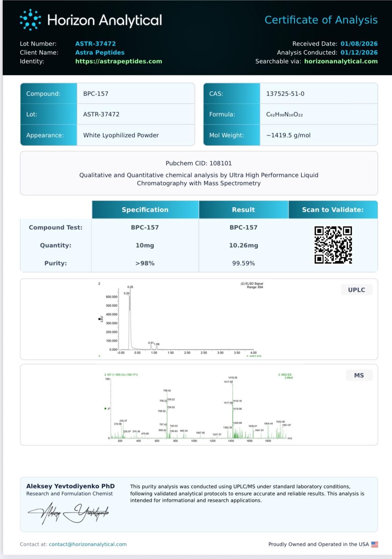
Task: Open the horizonanalytical.com searchable link
Action: pos(341,61)
